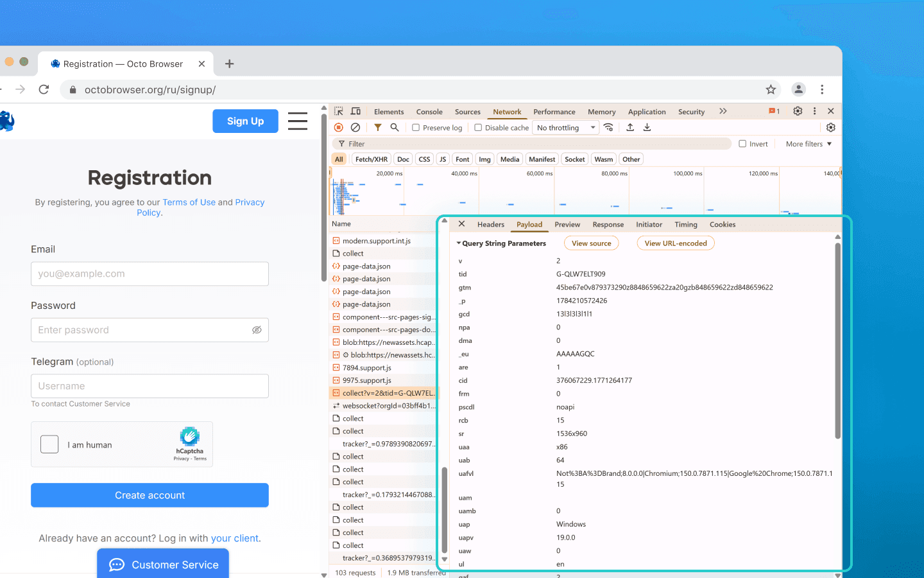Click the site padlock icon

tap(73, 90)
